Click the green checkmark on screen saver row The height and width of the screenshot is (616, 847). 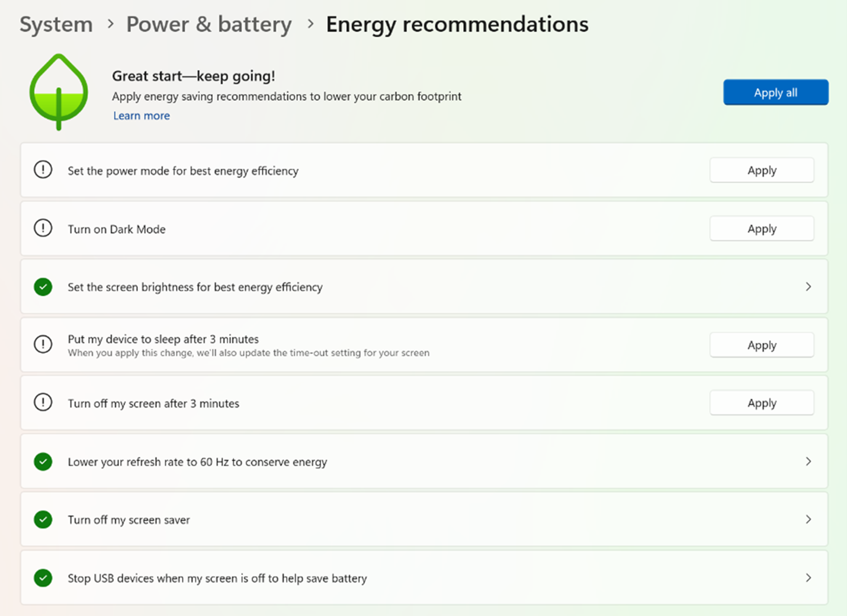[x=43, y=519]
